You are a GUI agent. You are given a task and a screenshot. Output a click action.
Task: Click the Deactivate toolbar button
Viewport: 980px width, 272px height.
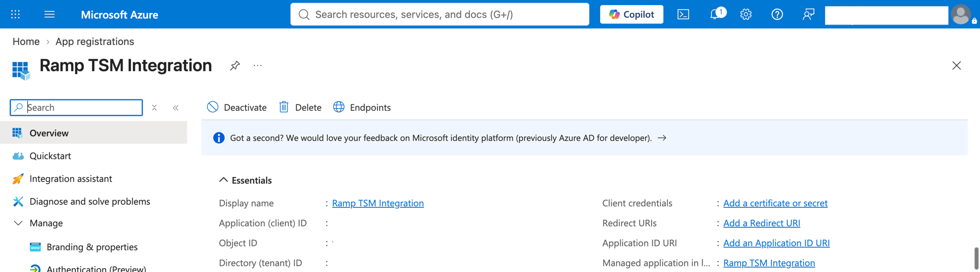click(237, 107)
